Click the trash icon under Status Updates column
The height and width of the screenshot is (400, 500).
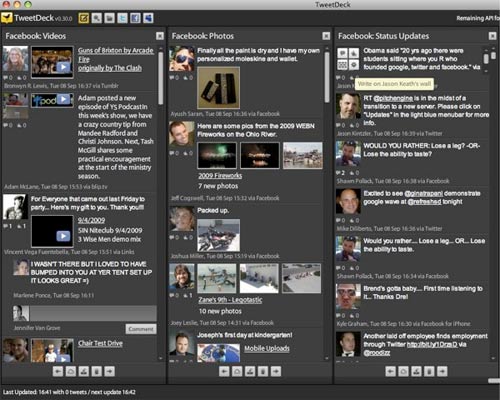(429, 371)
